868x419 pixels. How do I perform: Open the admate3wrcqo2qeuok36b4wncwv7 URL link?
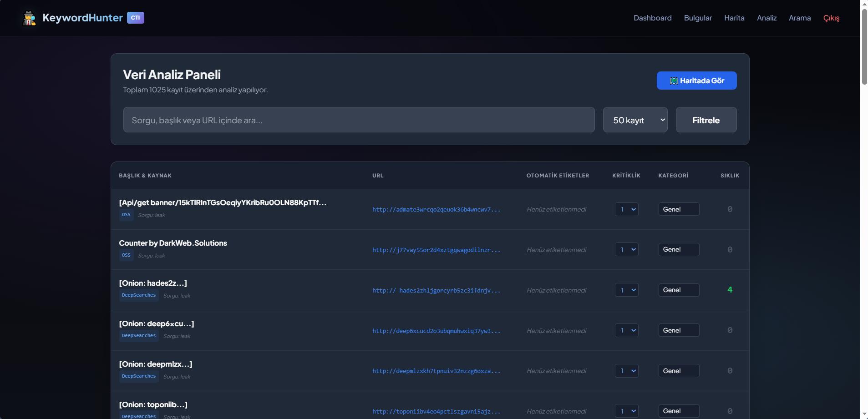[436, 209]
